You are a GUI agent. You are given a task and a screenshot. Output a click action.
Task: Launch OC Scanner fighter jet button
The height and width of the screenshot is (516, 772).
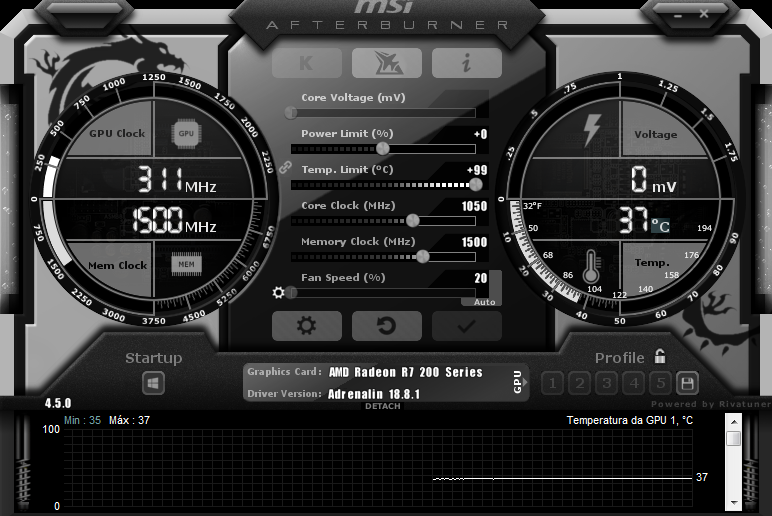[x=386, y=63]
